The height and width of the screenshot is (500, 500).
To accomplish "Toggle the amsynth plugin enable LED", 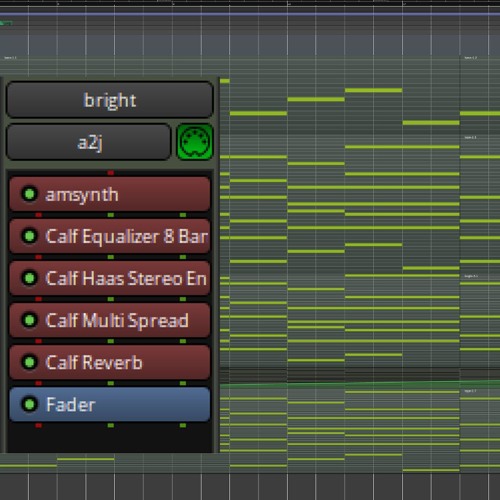I will click(x=29, y=194).
